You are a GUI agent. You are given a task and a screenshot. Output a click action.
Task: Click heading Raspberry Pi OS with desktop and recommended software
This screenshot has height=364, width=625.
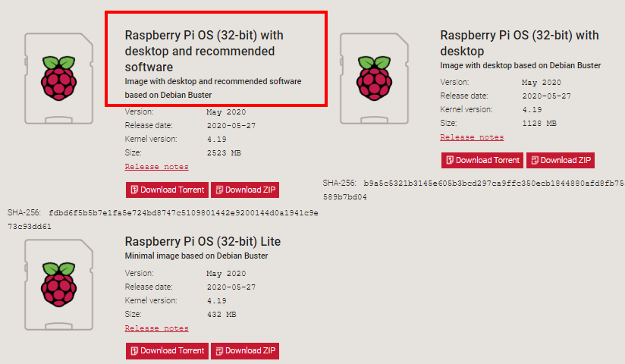click(204, 51)
